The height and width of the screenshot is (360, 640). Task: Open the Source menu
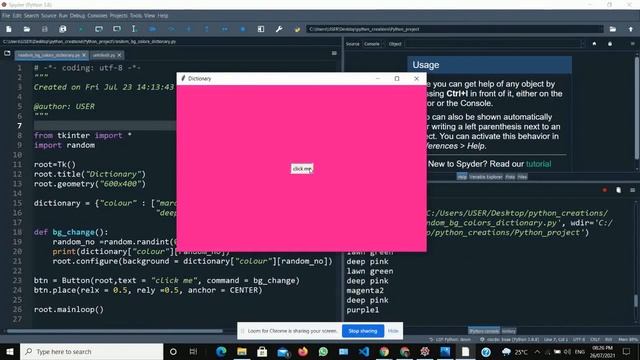tap(49, 16)
